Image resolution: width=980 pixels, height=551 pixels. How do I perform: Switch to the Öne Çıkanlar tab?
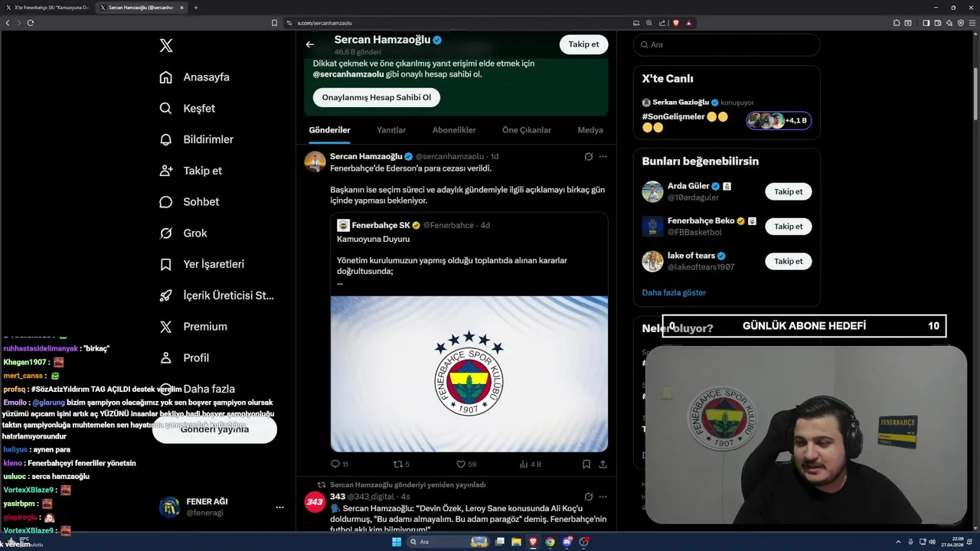527,130
